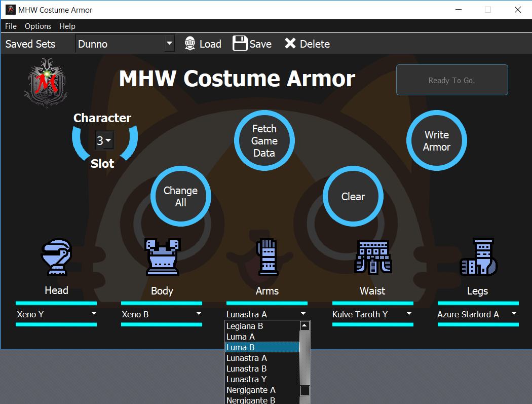Click the Arms list scroll up arrow
This screenshot has height=404, width=532.
click(305, 326)
